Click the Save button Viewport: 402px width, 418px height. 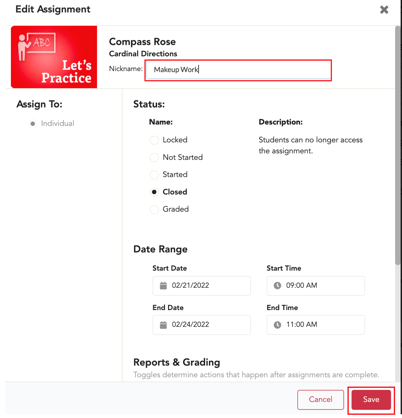371,400
